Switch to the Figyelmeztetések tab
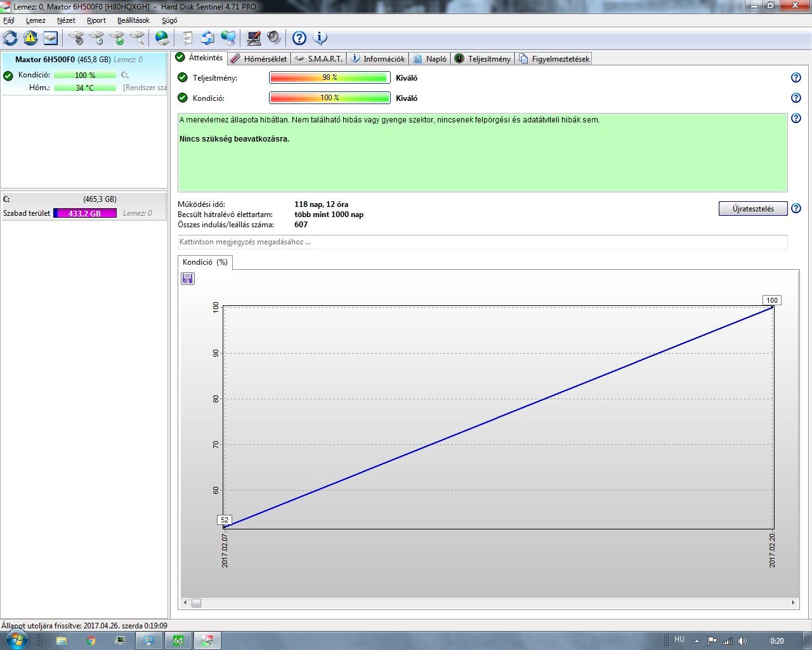This screenshot has height=650, width=812. (554, 58)
